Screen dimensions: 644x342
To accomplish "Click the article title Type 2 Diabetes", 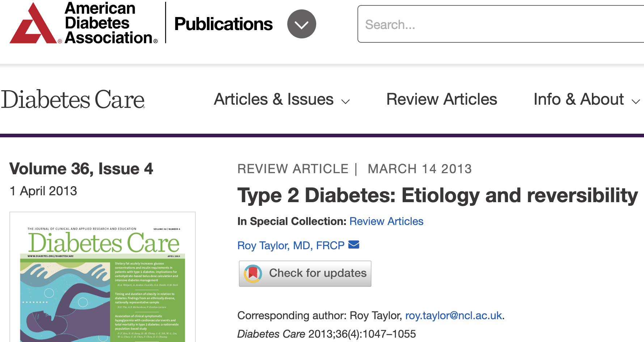I will pos(437,195).
